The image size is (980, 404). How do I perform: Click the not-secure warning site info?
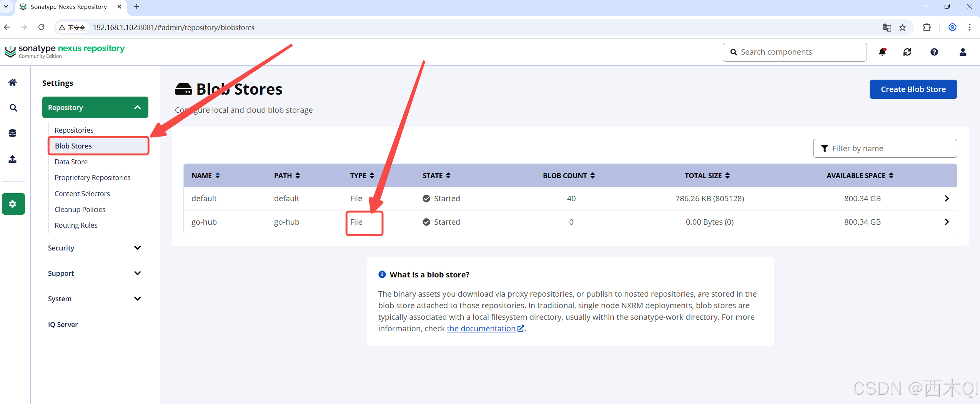point(72,28)
